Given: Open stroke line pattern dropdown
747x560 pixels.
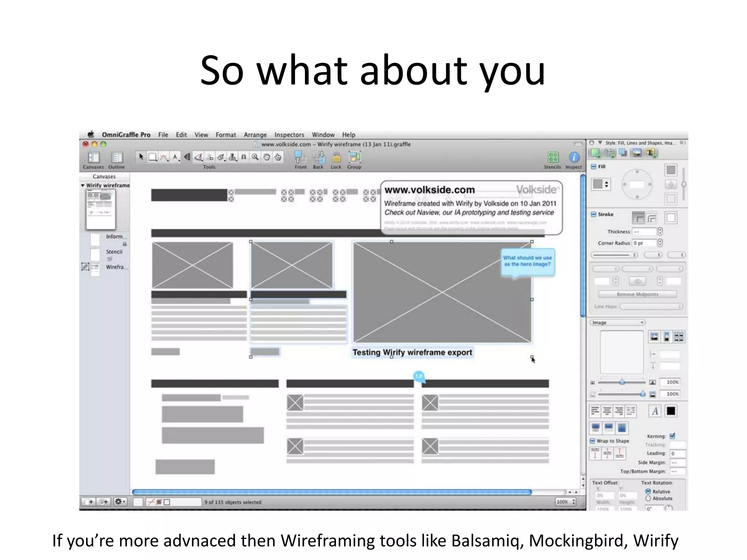Looking at the screenshot, I should (614, 255).
